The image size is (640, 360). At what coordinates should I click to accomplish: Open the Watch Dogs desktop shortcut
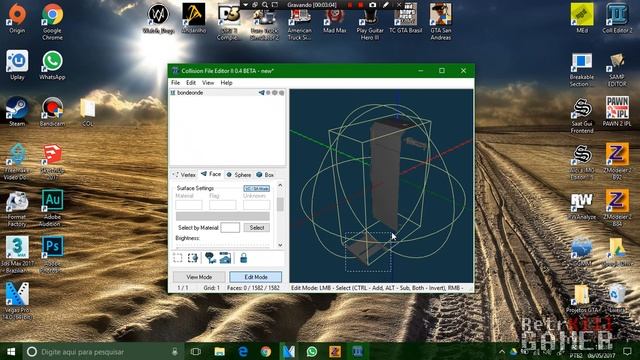tap(158, 18)
